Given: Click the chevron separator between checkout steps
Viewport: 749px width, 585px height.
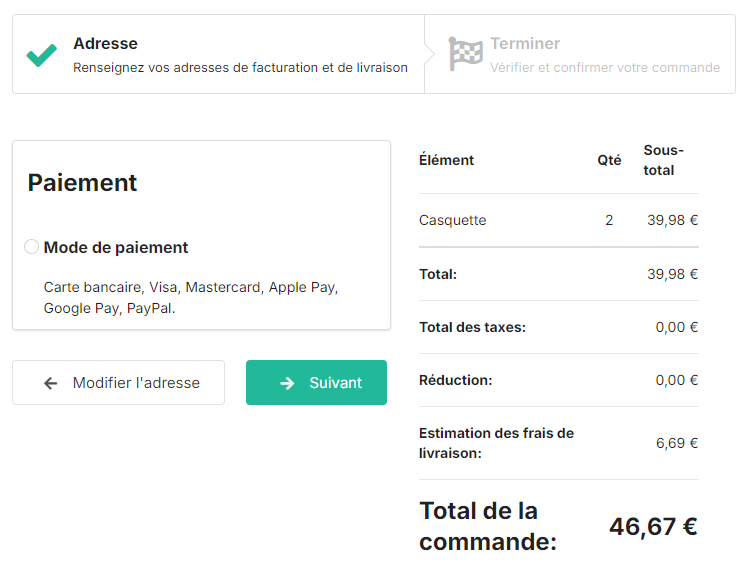Looking at the screenshot, I should 429,54.
